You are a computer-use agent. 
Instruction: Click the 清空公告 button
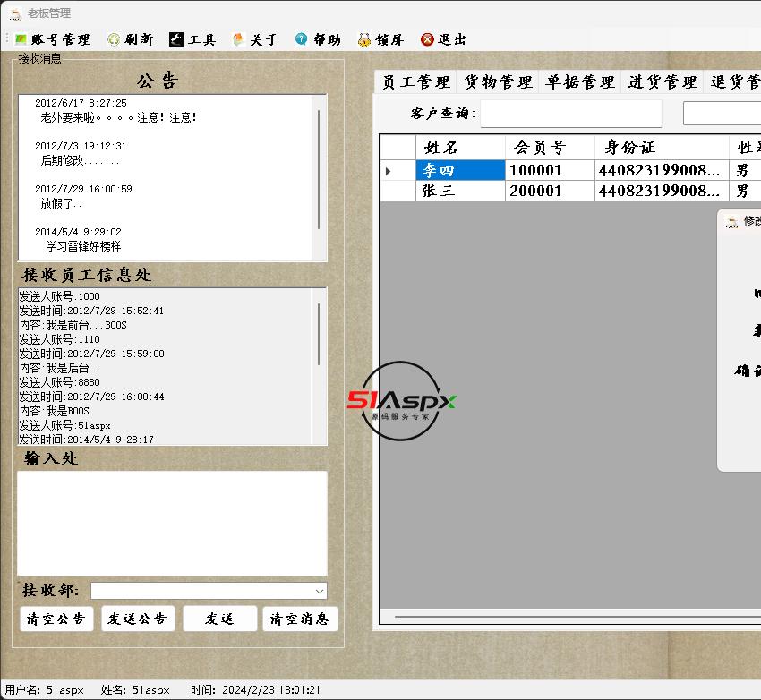tap(56, 619)
